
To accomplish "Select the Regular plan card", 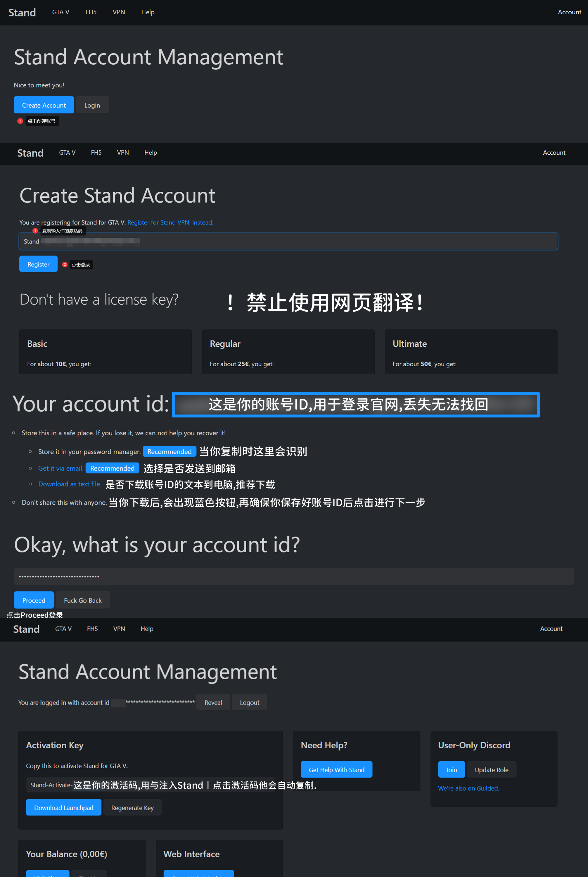I will pyautogui.click(x=288, y=351).
